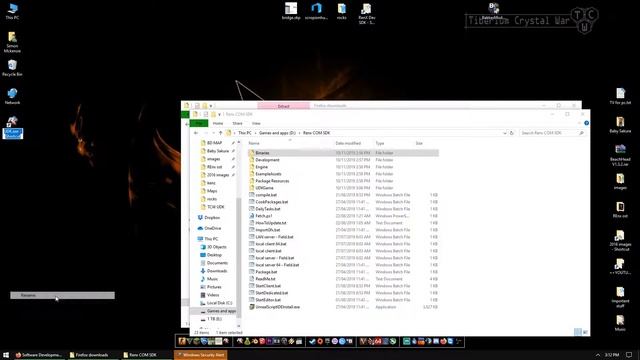This screenshot has width=640, height=360.
Task: Open 3D Objects in the navigation pane
Action: point(213,247)
